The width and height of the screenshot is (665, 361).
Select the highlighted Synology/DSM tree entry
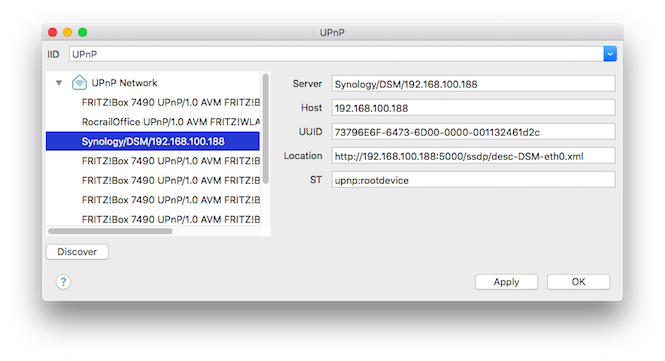click(153, 141)
